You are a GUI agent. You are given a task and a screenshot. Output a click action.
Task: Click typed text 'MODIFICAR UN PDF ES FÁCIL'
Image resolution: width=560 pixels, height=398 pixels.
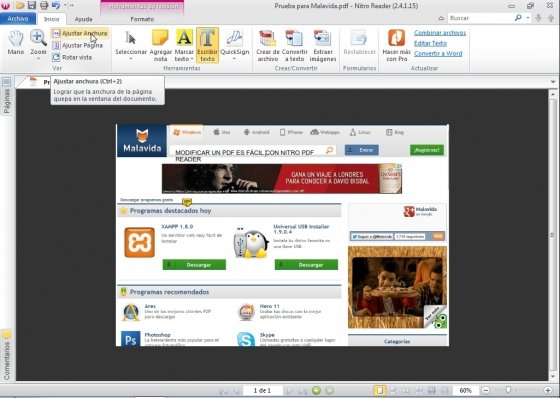pyautogui.click(x=220, y=153)
